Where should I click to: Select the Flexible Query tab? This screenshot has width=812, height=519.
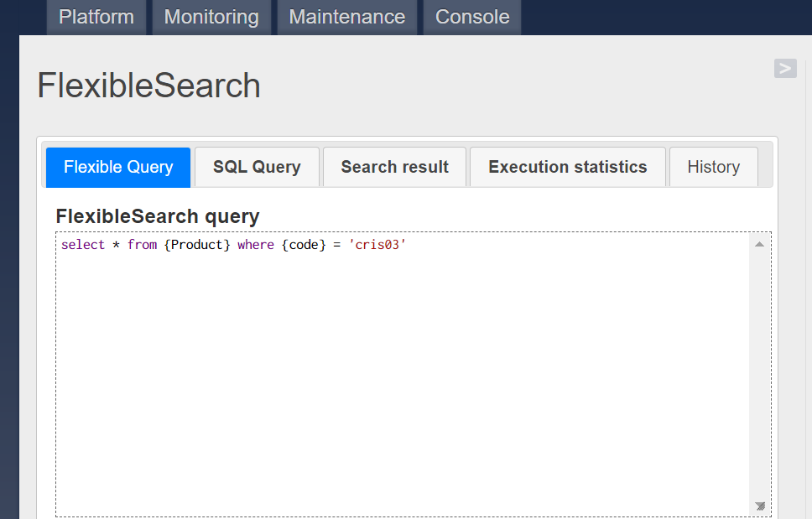pyautogui.click(x=118, y=167)
